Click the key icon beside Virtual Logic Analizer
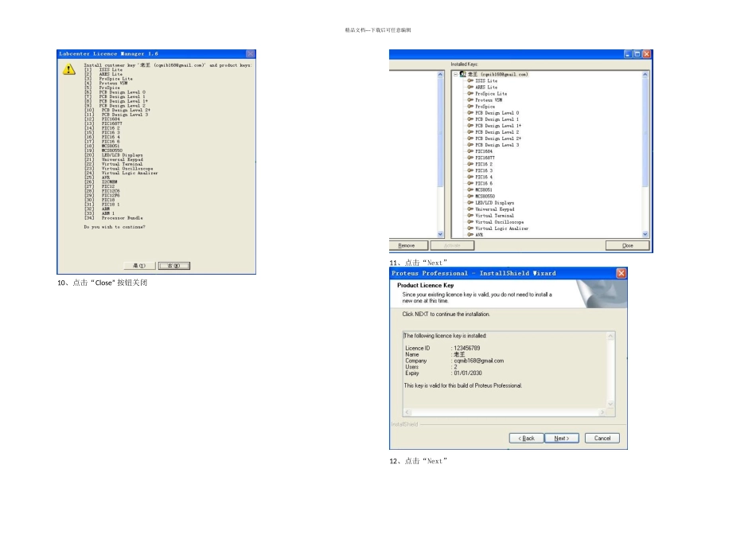Screen dimensions: 756x535 (470, 228)
